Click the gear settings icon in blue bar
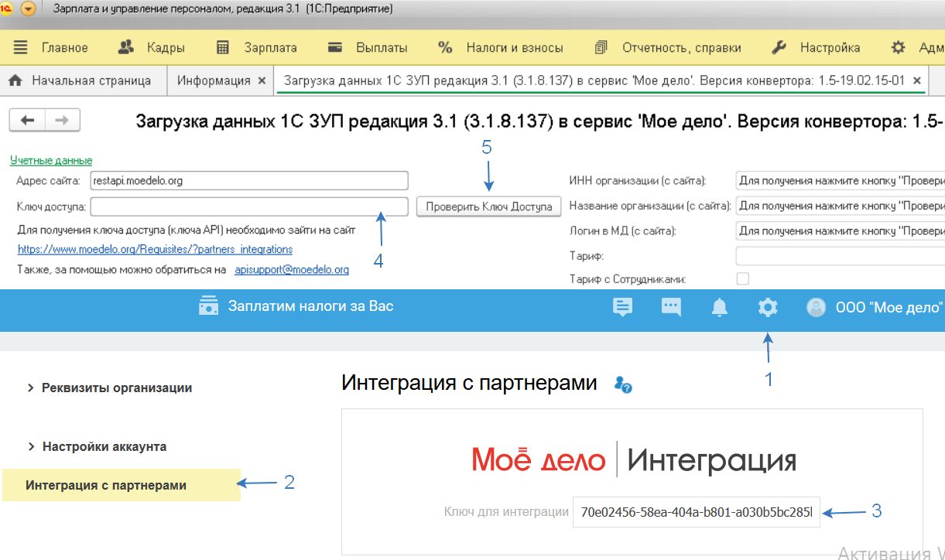945x560 pixels. tap(767, 308)
